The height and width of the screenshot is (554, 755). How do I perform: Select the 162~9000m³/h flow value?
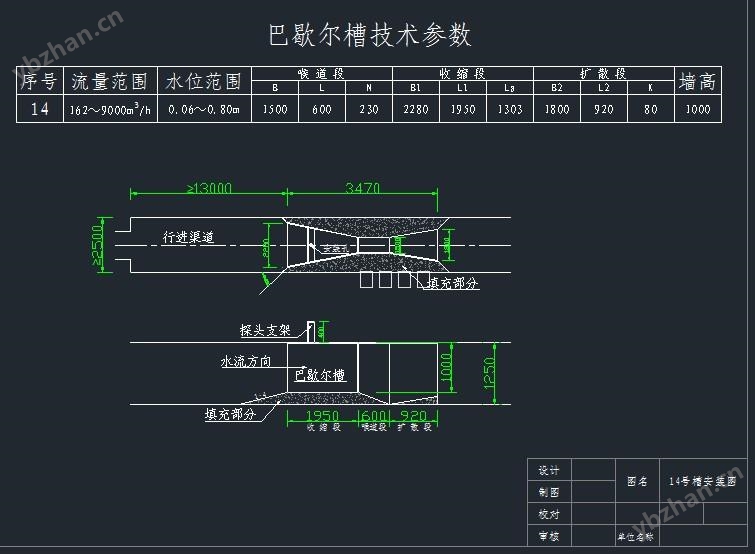tap(109, 110)
